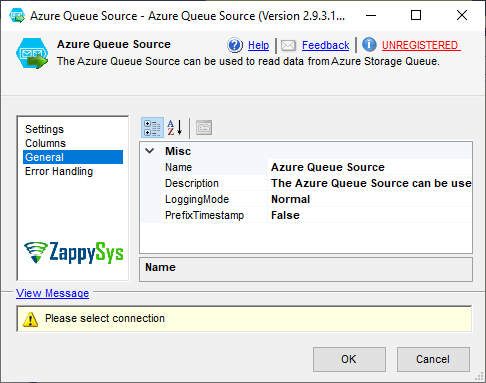Open the Settings tab
This screenshot has width=486, height=383.
click(x=44, y=129)
